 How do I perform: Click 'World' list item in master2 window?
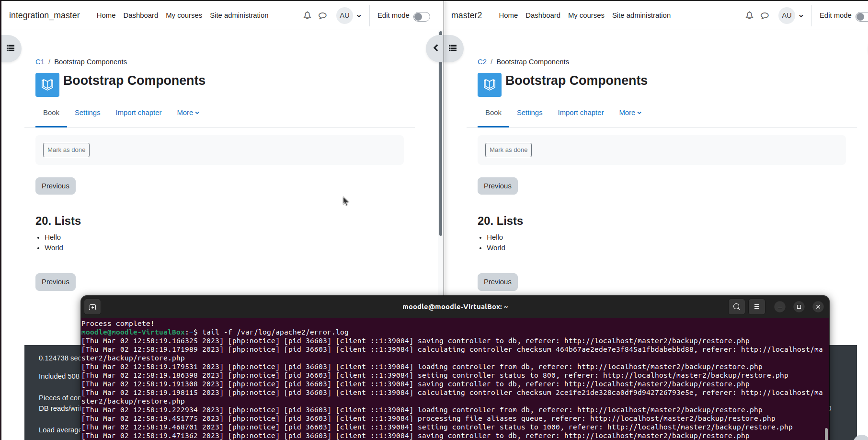click(x=496, y=248)
